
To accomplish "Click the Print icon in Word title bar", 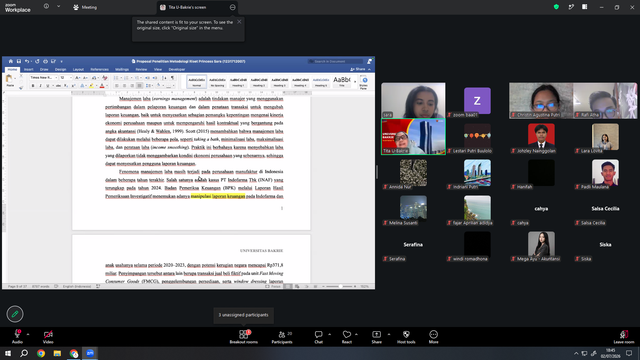I will (45, 61).
